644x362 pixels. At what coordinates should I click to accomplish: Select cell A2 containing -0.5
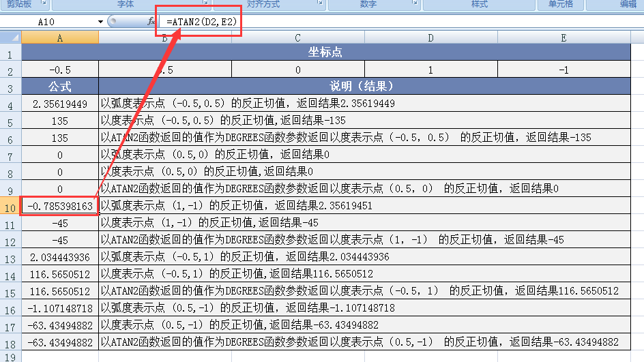tap(60, 70)
